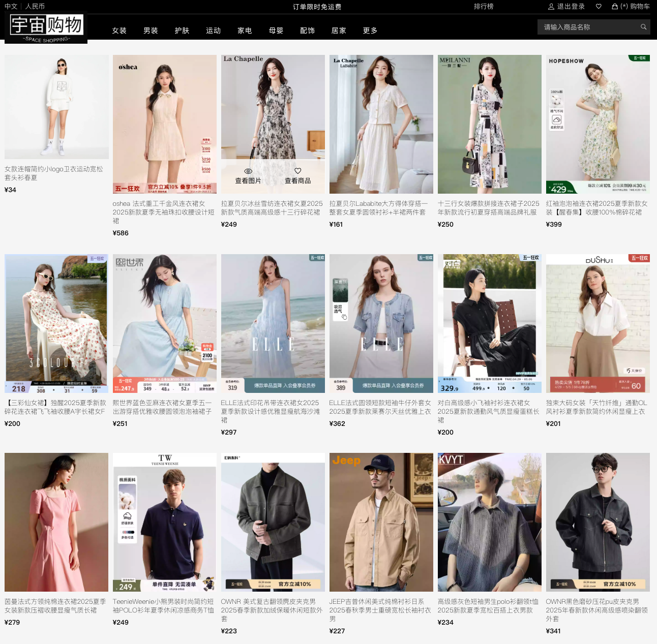Click the 订单限时免运费 promotion banner
Screen dimensions: 657x644
point(317,7)
